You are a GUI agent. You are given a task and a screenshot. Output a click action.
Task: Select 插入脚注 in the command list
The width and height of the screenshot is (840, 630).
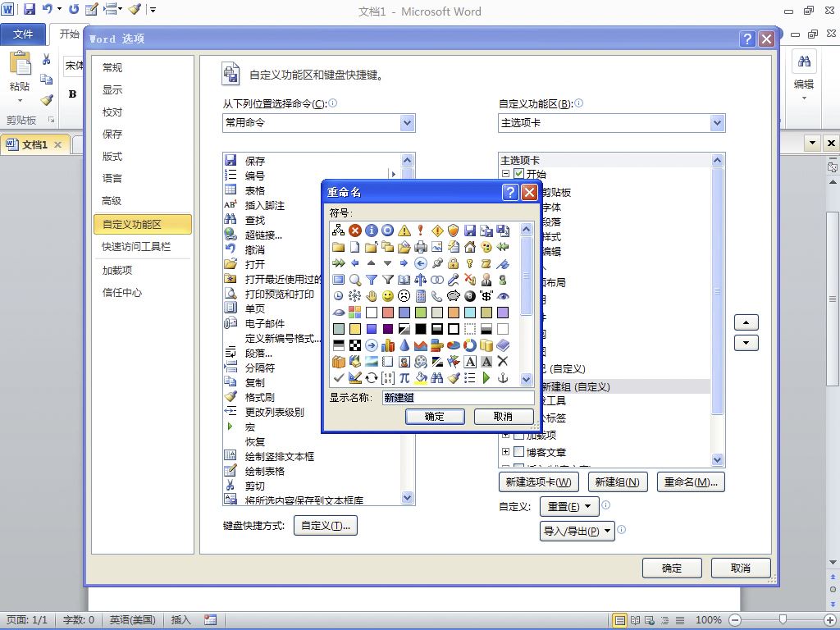click(x=265, y=205)
